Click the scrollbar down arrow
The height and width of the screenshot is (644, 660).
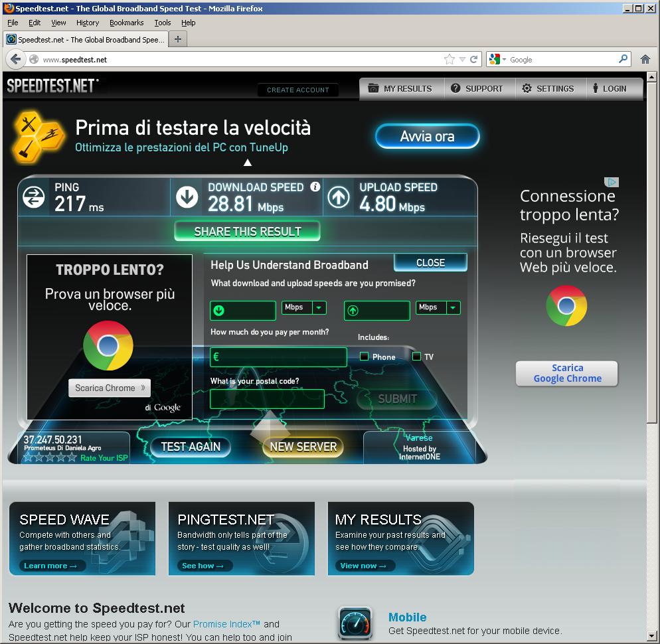651,635
